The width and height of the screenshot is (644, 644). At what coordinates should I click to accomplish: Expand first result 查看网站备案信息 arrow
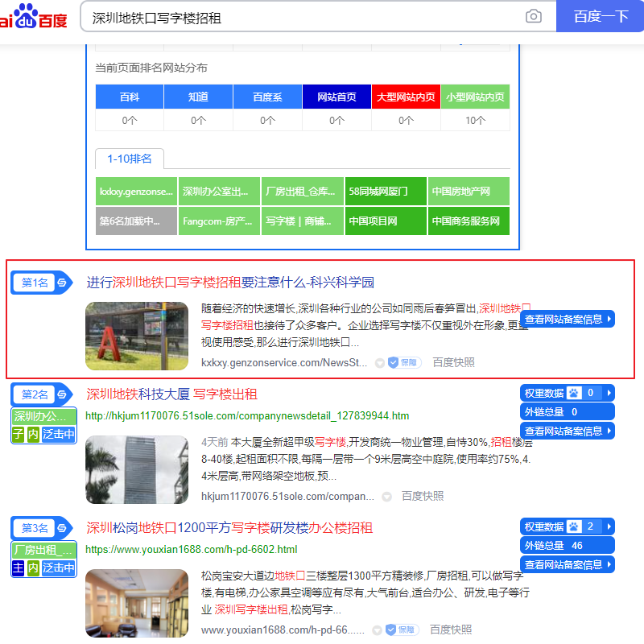pyautogui.click(x=609, y=319)
